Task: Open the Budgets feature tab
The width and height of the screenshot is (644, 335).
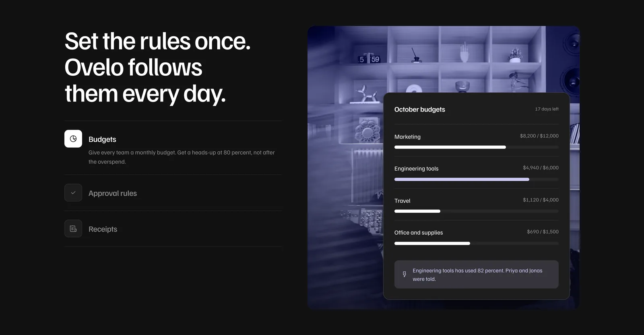Action: pyautogui.click(x=173, y=148)
